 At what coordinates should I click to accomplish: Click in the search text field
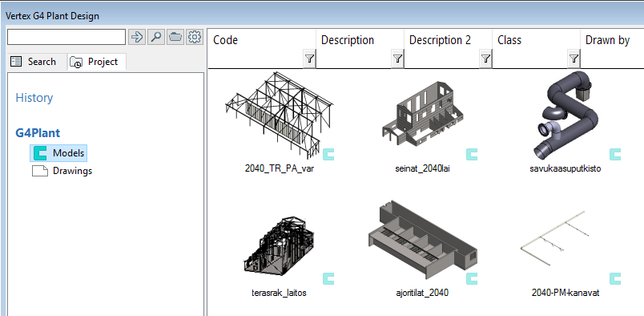[66, 37]
